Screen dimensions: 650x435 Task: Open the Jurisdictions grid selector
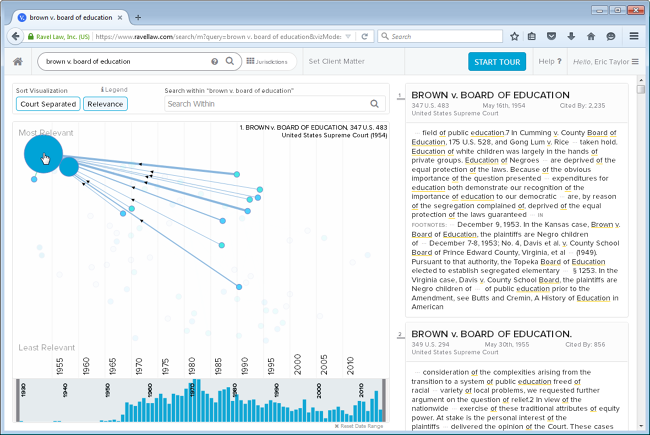coord(267,61)
